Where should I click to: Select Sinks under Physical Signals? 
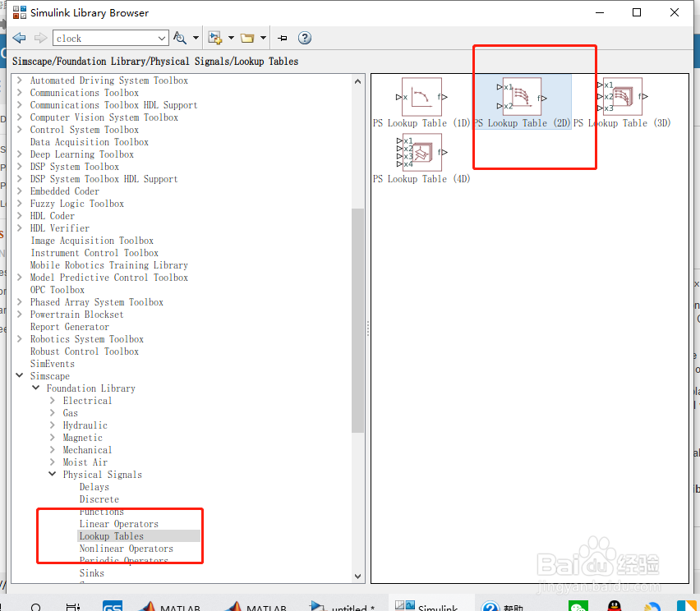(x=91, y=572)
